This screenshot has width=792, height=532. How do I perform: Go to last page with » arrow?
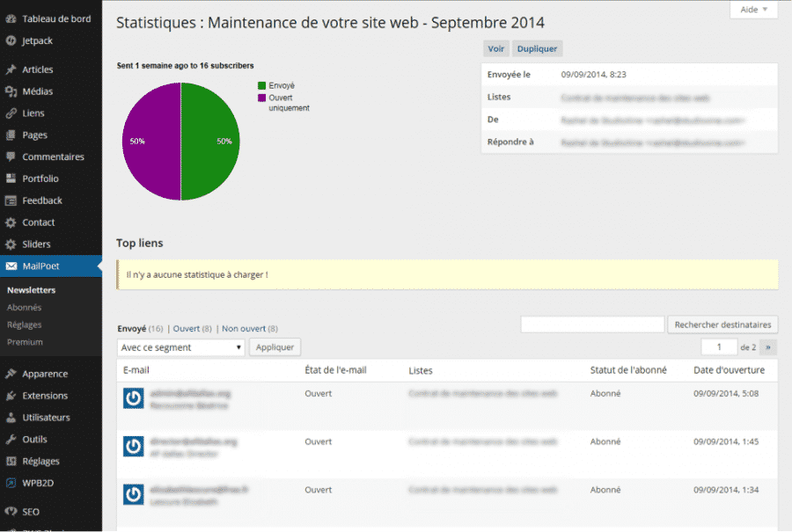pos(768,347)
